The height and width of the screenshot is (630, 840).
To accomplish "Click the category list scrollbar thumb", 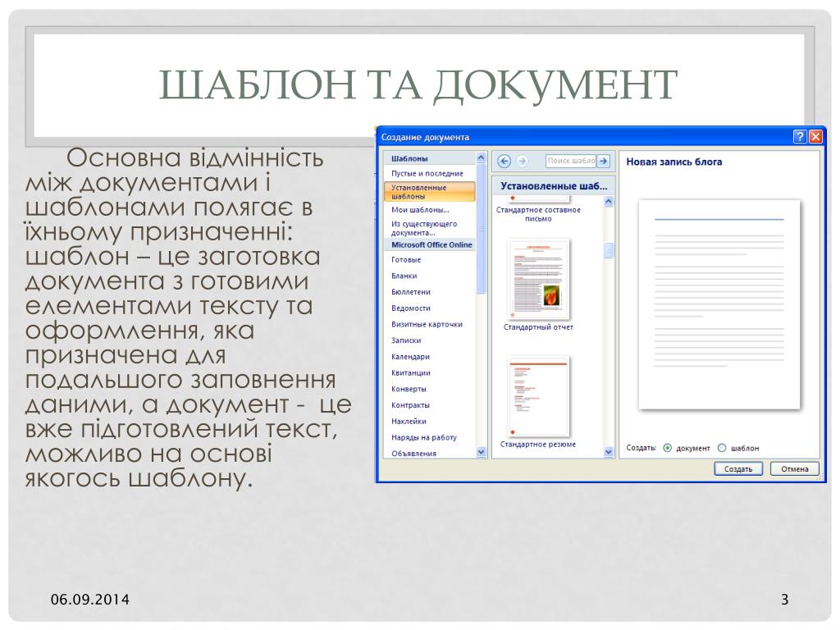I will (481, 229).
